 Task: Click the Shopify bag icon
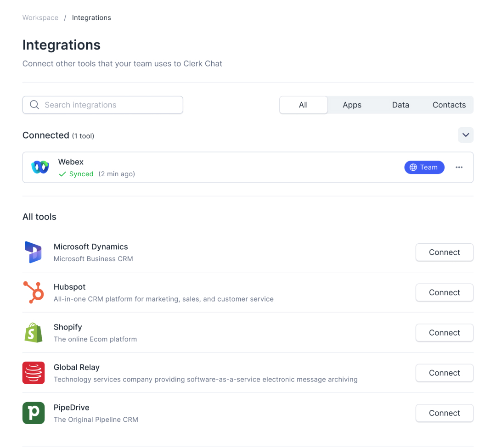tap(34, 333)
